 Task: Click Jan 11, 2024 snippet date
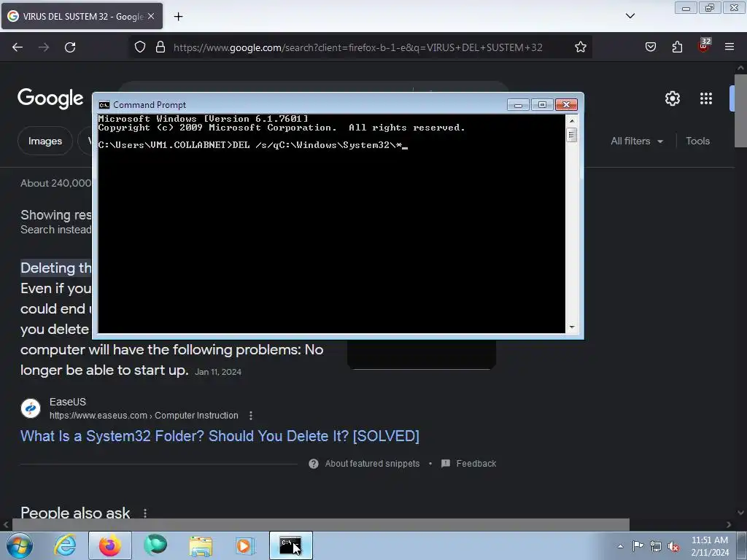pyautogui.click(x=217, y=372)
